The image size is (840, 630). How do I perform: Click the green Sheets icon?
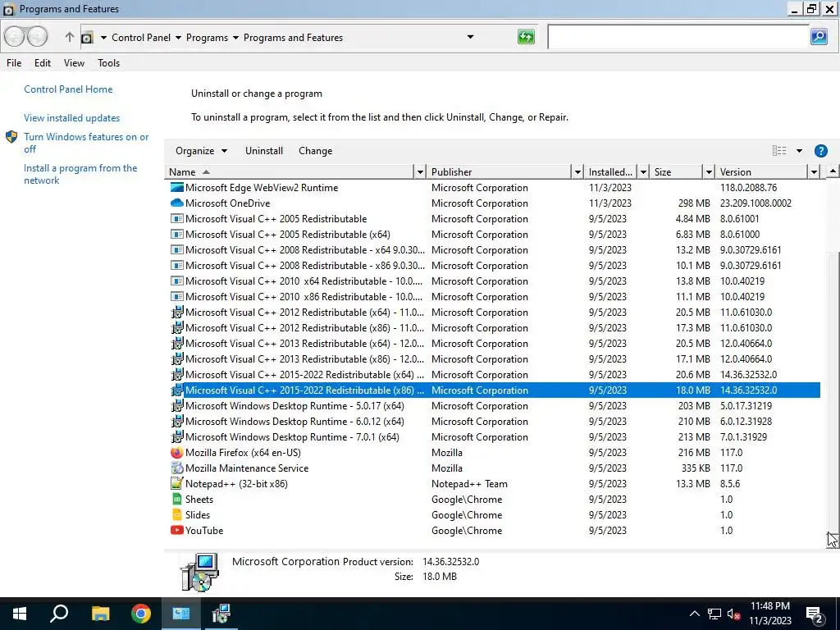pos(177,500)
